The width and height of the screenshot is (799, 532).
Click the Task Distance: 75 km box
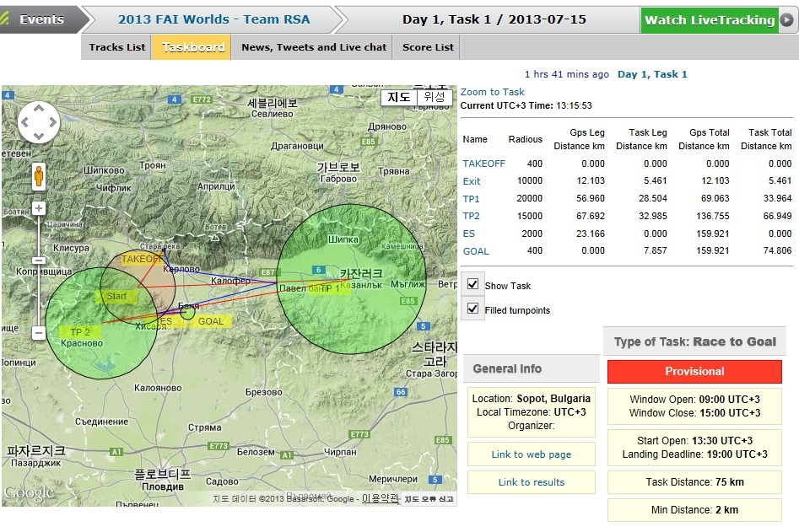(x=694, y=481)
